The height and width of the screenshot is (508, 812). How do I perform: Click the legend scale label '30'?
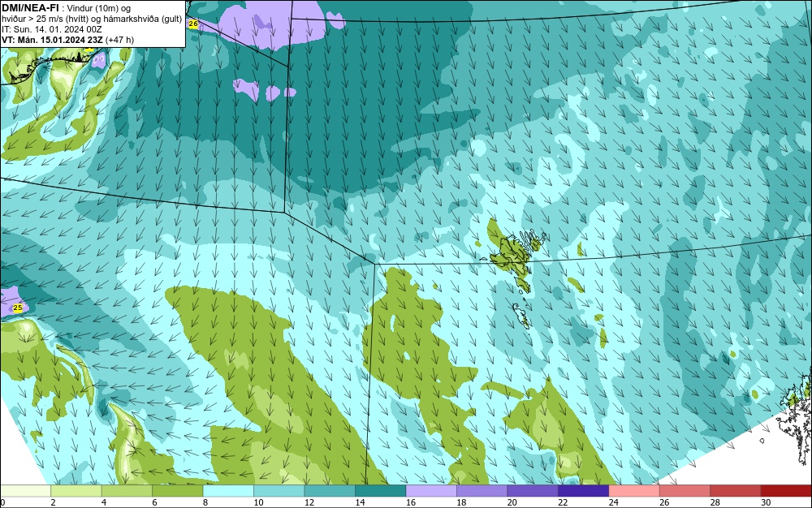766,502
